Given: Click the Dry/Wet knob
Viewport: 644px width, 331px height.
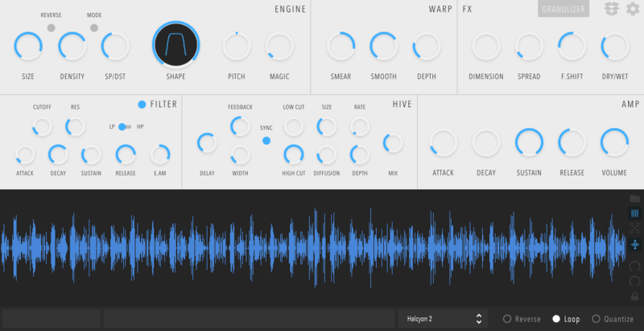Looking at the screenshot, I should coord(615,48).
